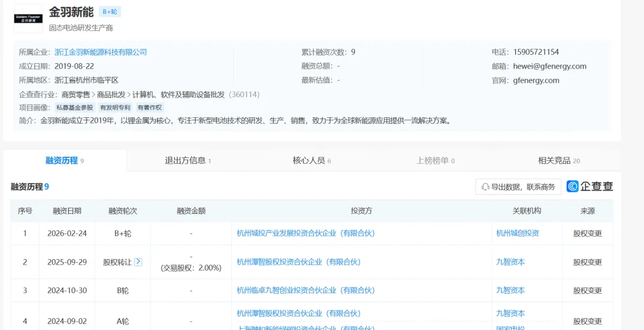This screenshot has height=330, width=644.
Task: Click the date 2026-02-24 cell
Action: click(x=67, y=233)
